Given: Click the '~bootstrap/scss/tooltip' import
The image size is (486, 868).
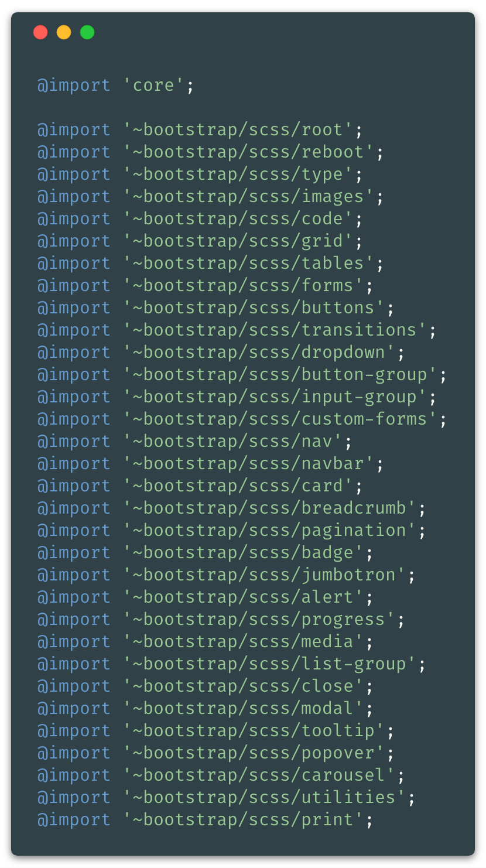Looking at the screenshot, I should pos(216,731).
